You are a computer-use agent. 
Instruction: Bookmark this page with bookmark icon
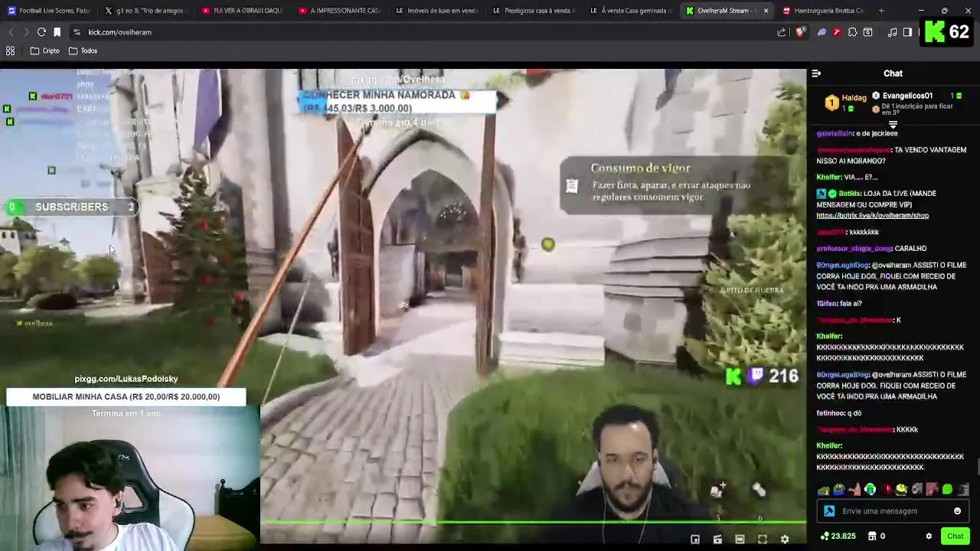[57, 32]
